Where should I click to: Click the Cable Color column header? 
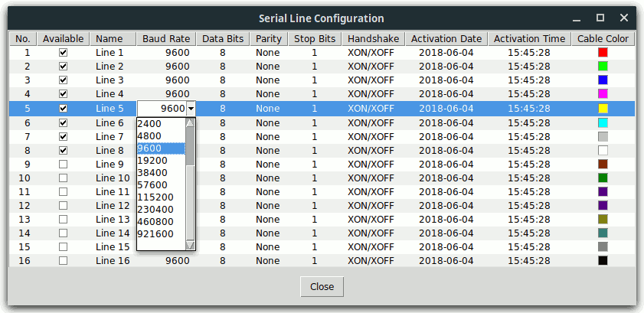click(x=603, y=39)
